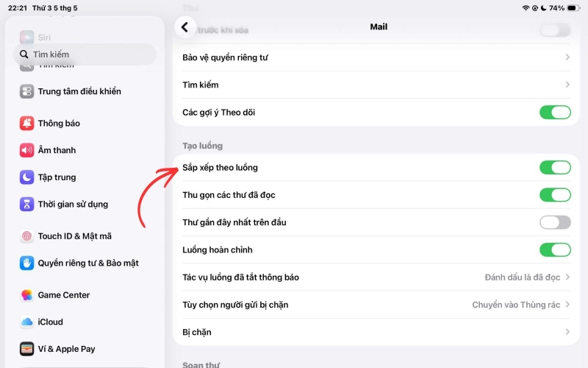This screenshot has height=368, width=588.
Task: Toggle Luồng hoàn chỉnh switch
Action: (x=555, y=250)
